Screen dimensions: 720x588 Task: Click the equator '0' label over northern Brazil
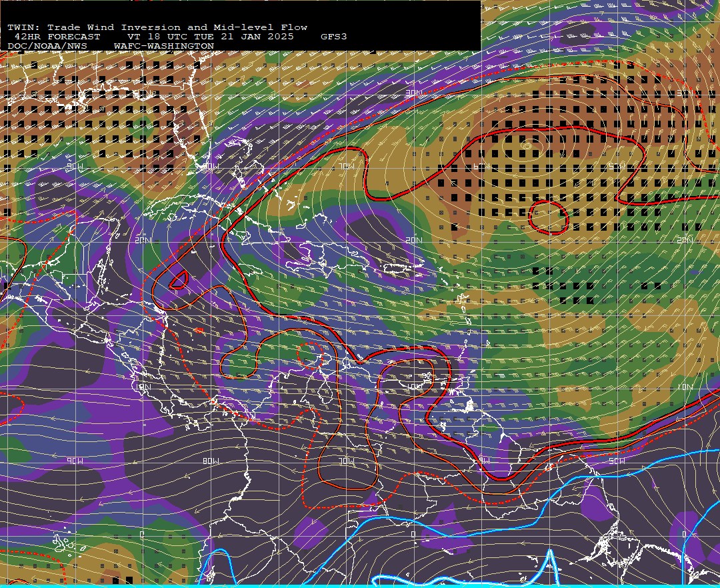413,534
